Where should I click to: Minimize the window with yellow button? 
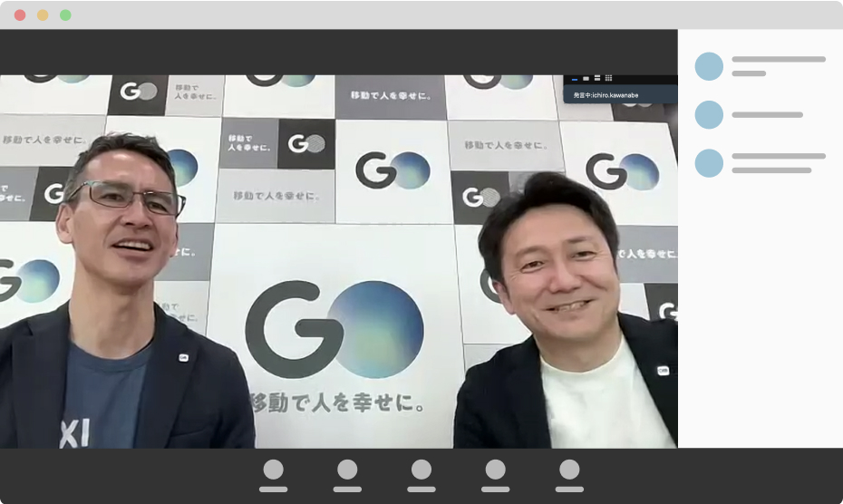(x=43, y=15)
